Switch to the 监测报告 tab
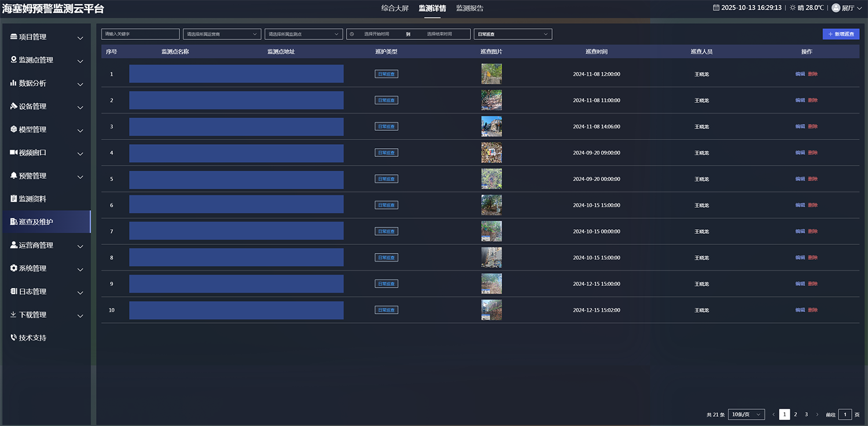The height and width of the screenshot is (426, 868). click(x=469, y=8)
